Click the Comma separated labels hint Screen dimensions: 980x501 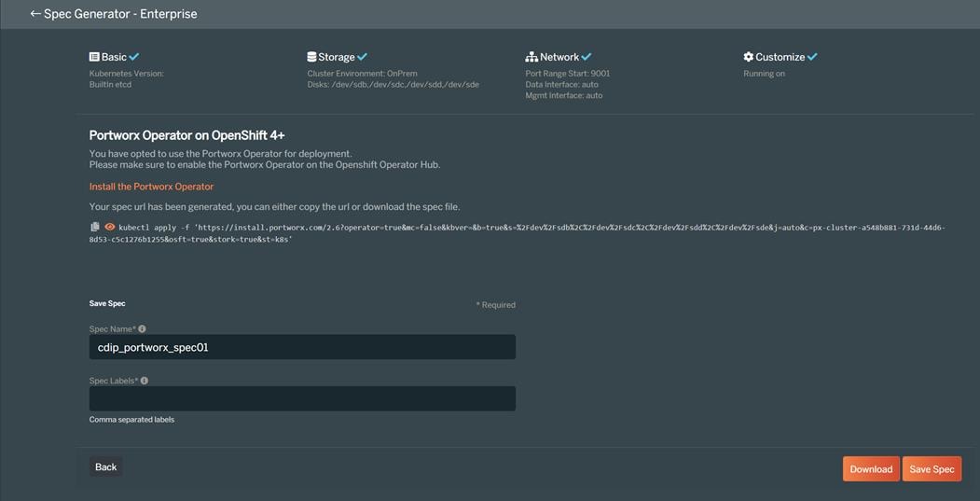click(x=131, y=420)
